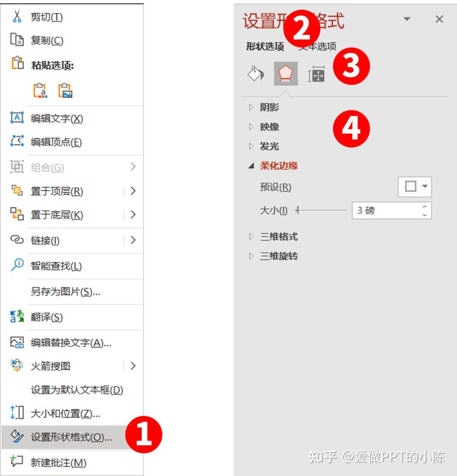
Task: Choose 设置形状格式 from context menu
Action: [72, 437]
